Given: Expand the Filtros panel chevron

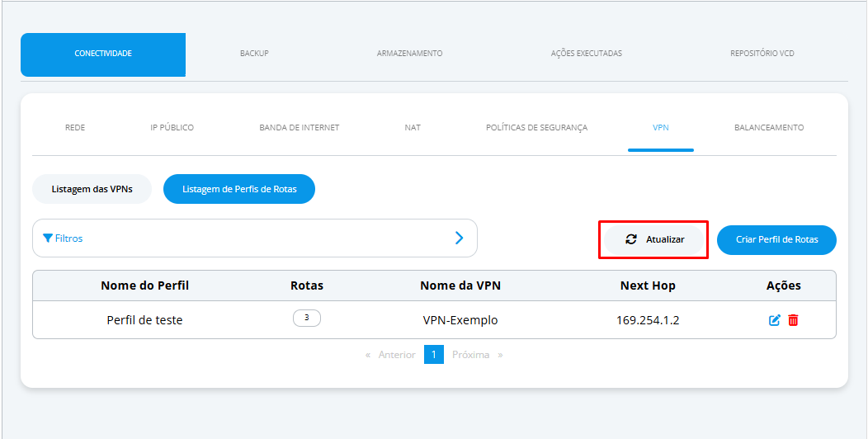Looking at the screenshot, I should (459, 238).
